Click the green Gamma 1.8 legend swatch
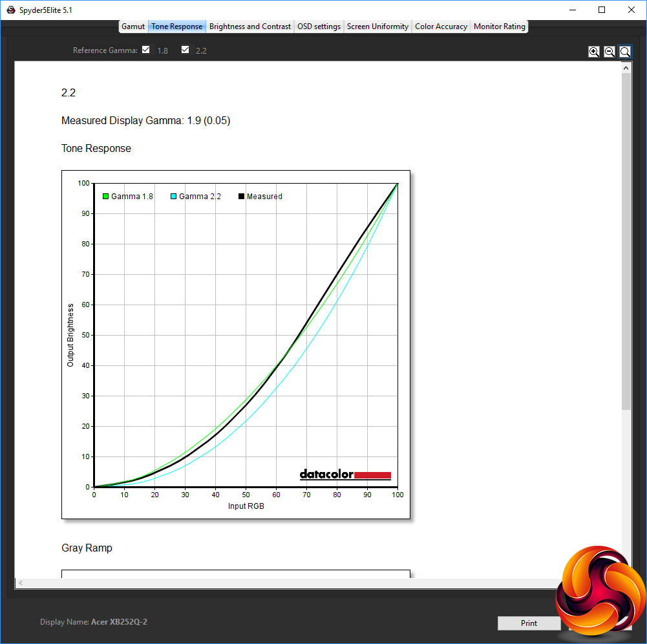Screen dimensions: 647x644 tap(105, 197)
